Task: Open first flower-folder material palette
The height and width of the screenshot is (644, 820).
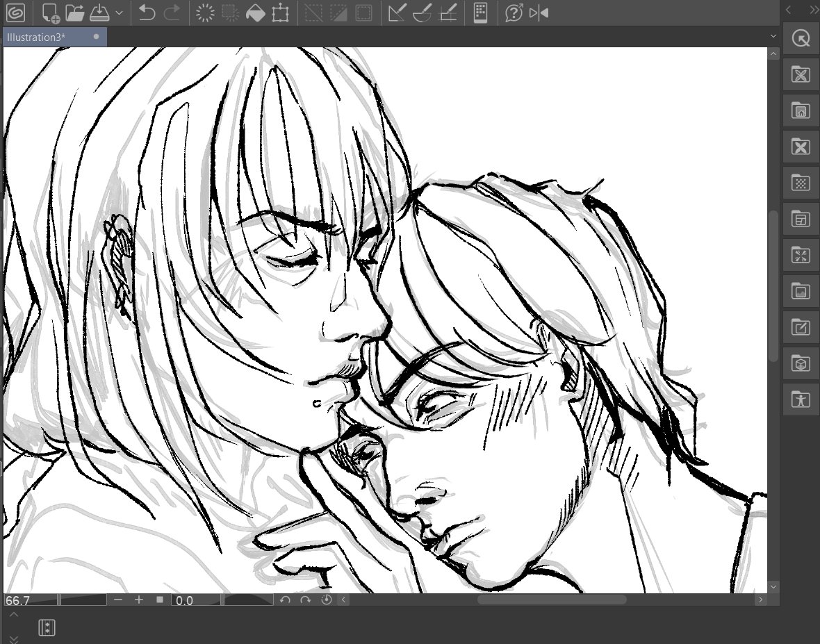Action: pos(801,75)
